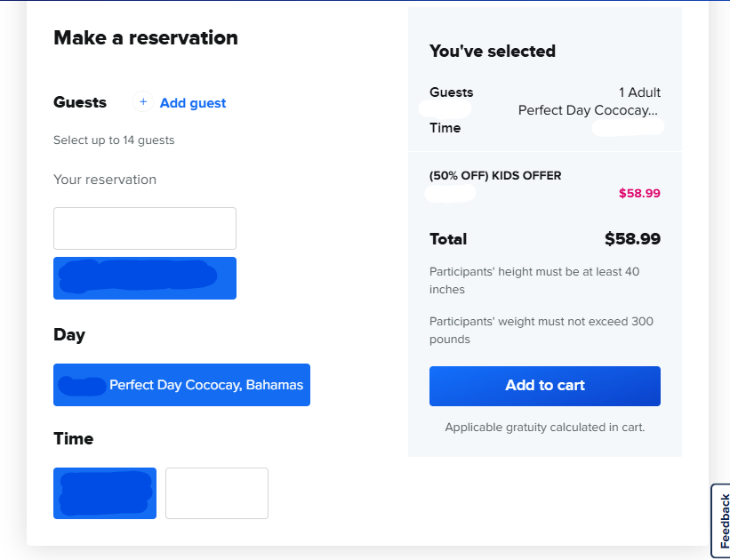The height and width of the screenshot is (560, 730).
Task: Click the (50% OFF) KIDS OFFER label
Action: tap(495, 175)
